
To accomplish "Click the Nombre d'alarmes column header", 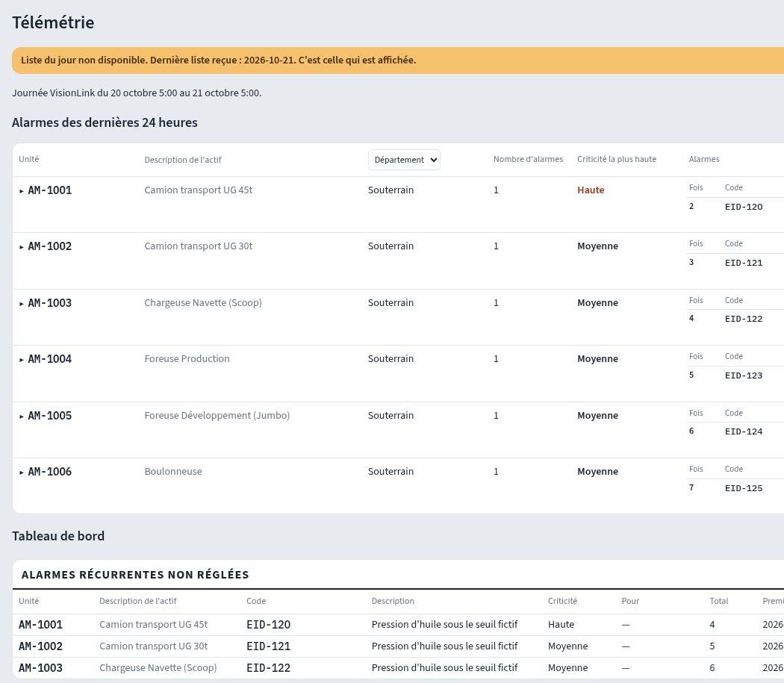I will tap(528, 159).
